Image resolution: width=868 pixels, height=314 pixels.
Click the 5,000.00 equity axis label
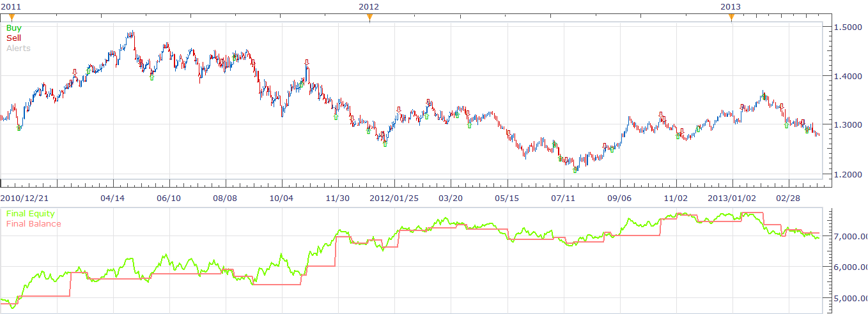[851, 298]
